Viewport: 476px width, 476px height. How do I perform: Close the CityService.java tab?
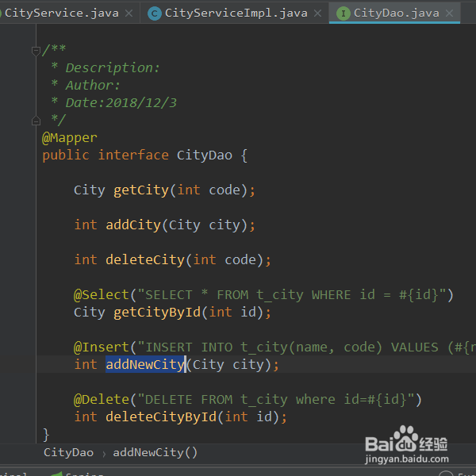click(x=129, y=13)
